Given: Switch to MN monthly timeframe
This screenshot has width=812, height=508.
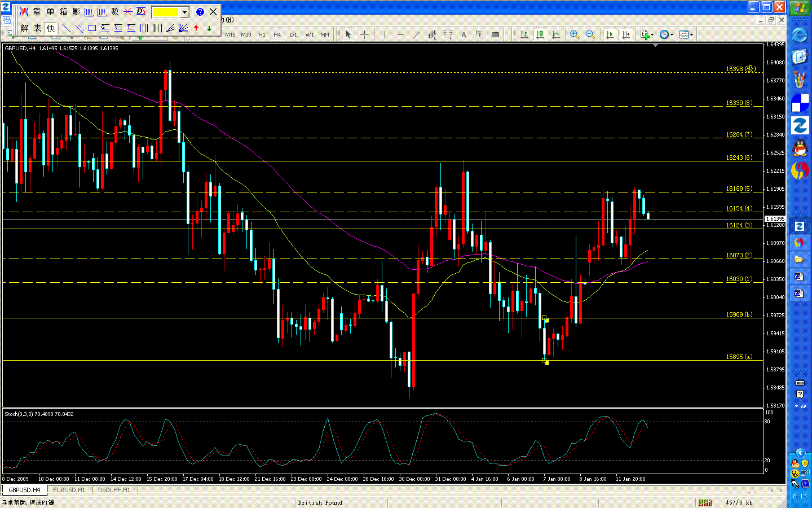Looking at the screenshot, I should click(325, 35).
